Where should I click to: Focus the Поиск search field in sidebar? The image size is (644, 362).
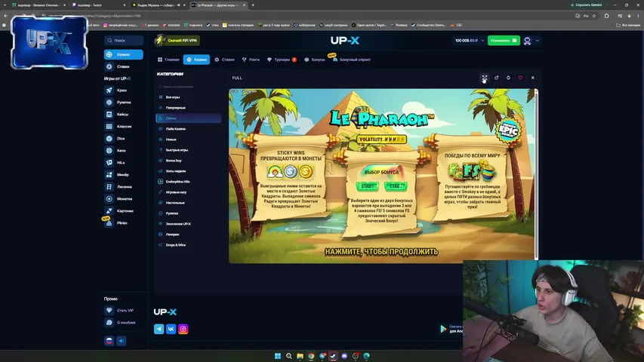pos(124,40)
